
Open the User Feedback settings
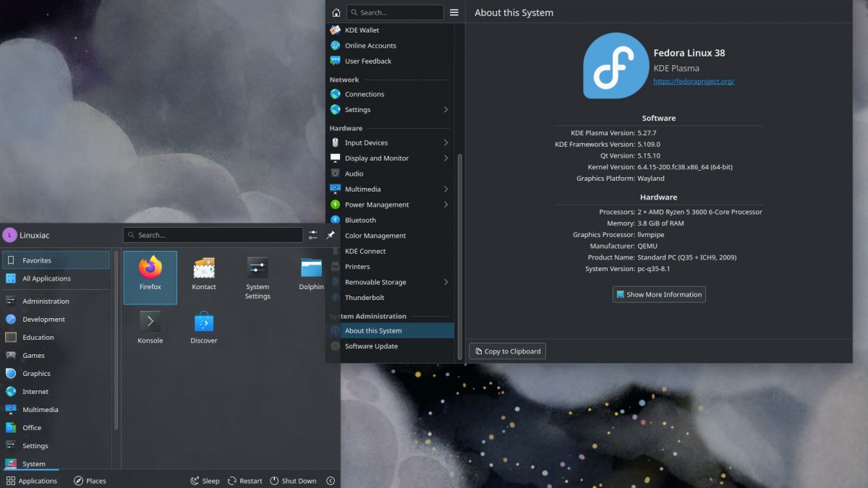(391, 61)
